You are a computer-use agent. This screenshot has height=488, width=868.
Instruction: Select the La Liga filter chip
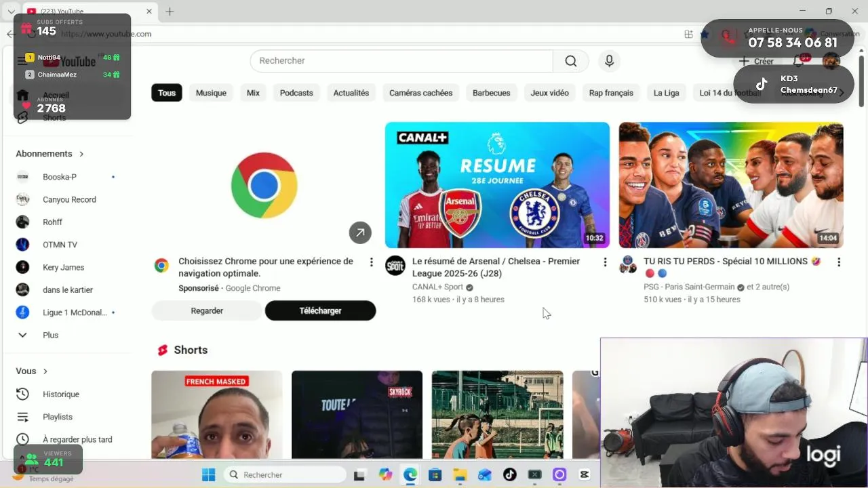coord(666,93)
